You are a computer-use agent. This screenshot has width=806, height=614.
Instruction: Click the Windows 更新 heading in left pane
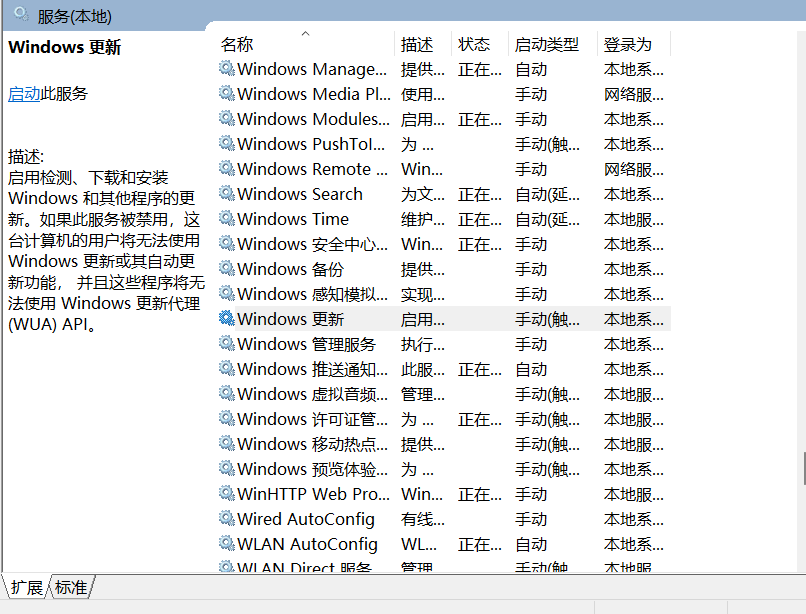(x=65, y=47)
